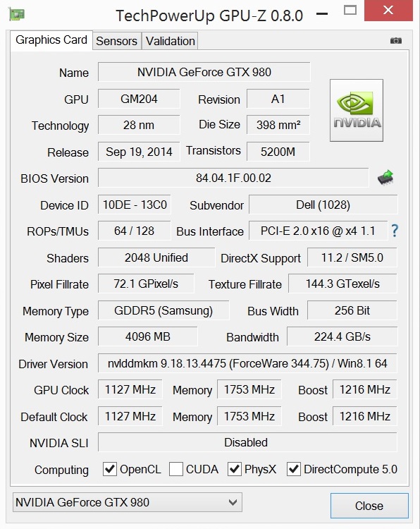Click the Subvendor field Dell (1028)
This screenshot has width=420, height=529.
[323, 205]
